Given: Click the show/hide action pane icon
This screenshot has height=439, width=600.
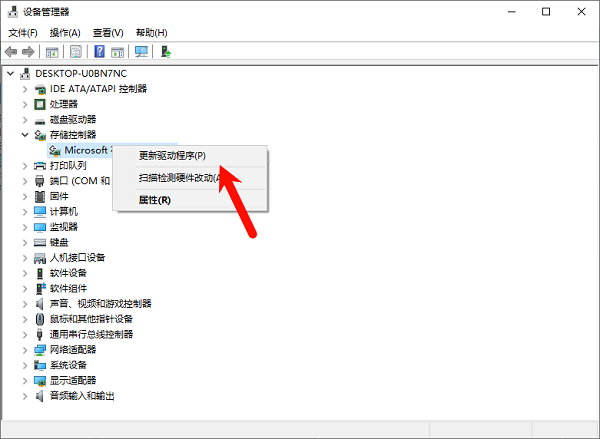Looking at the screenshot, I should [117, 52].
